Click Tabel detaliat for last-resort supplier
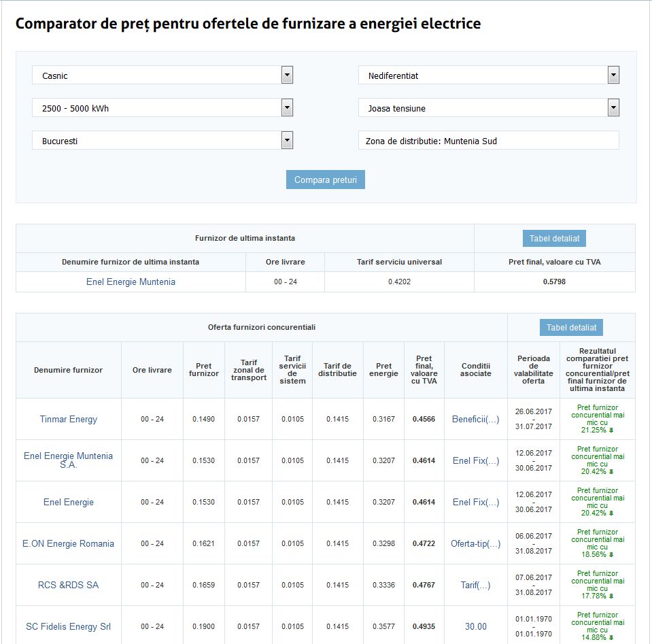 pyautogui.click(x=554, y=239)
